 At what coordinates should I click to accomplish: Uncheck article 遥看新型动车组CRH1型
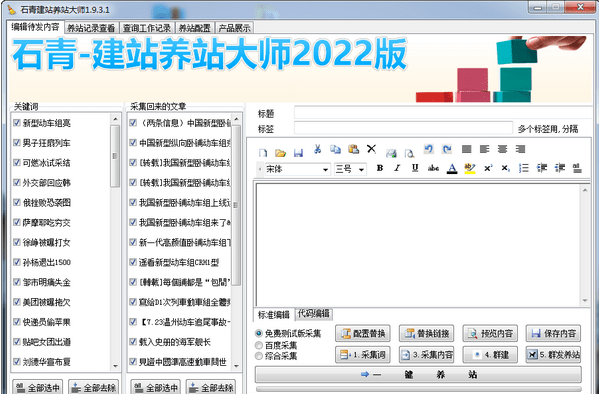[133, 262]
